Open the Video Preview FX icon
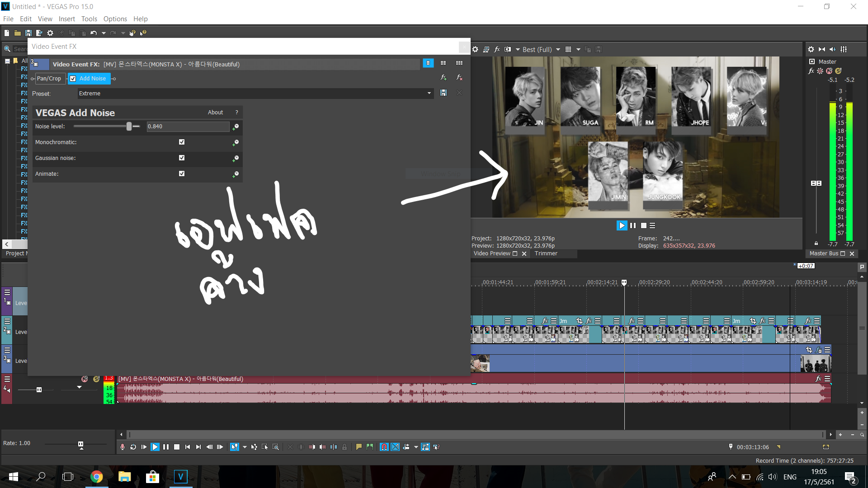This screenshot has height=488, width=868. point(497,50)
